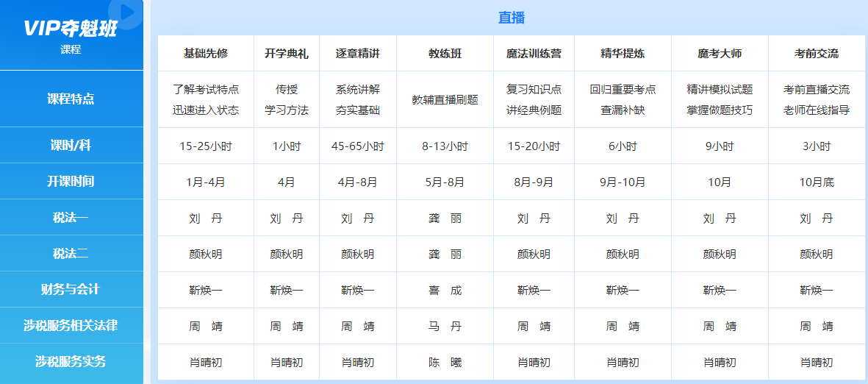
Task: Click the 9月-10月 start time cell
Action: [x=623, y=182]
